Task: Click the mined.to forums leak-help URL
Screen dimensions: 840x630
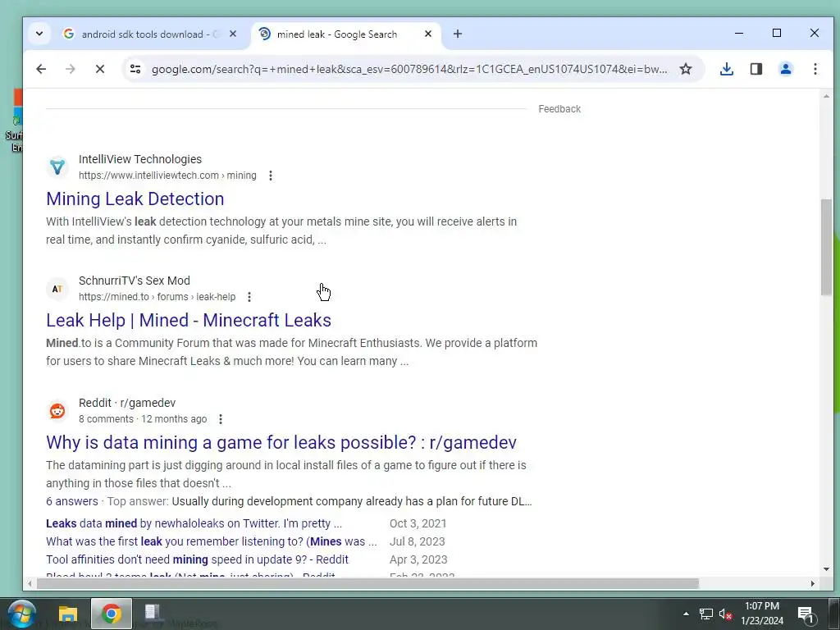Action: click(x=157, y=297)
